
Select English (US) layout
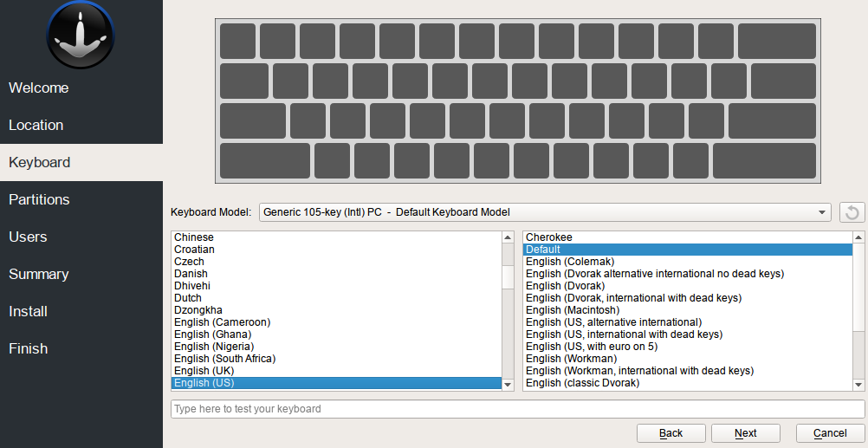(336, 383)
